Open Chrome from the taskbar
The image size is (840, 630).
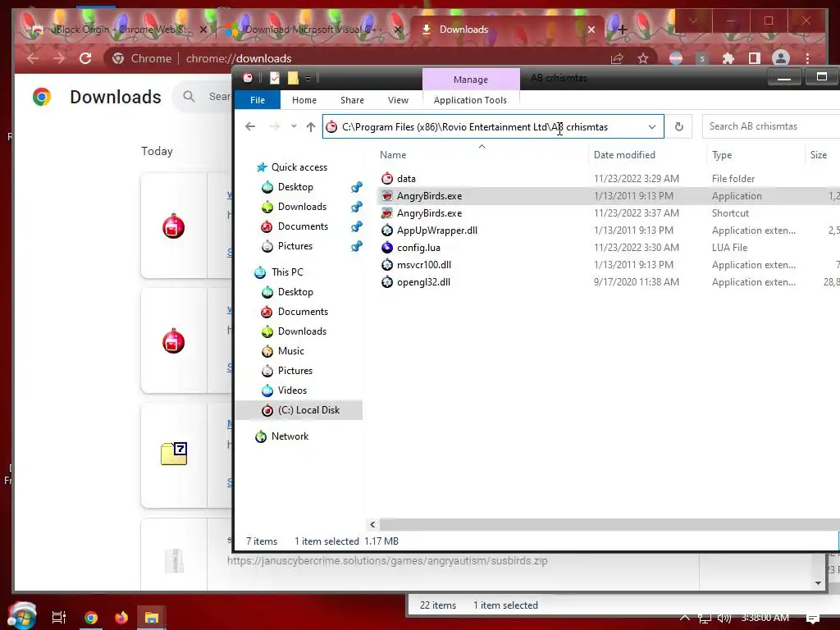pyautogui.click(x=91, y=618)
